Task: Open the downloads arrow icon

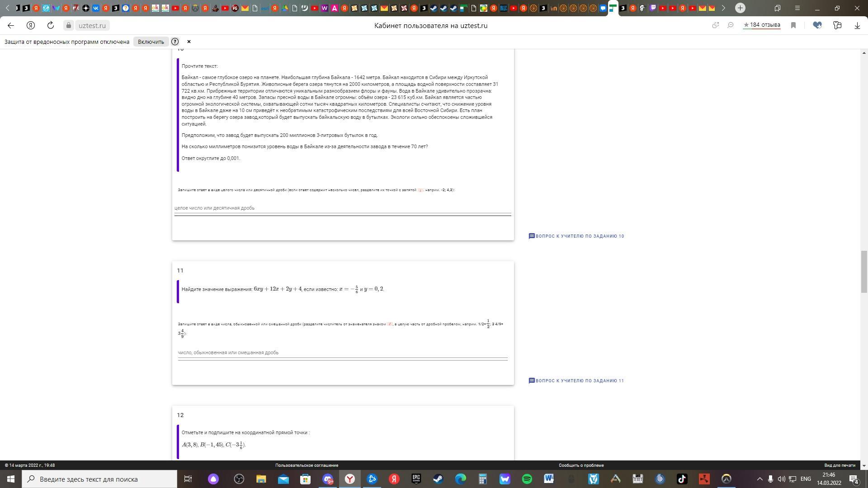Action: [x=857, y=25]
